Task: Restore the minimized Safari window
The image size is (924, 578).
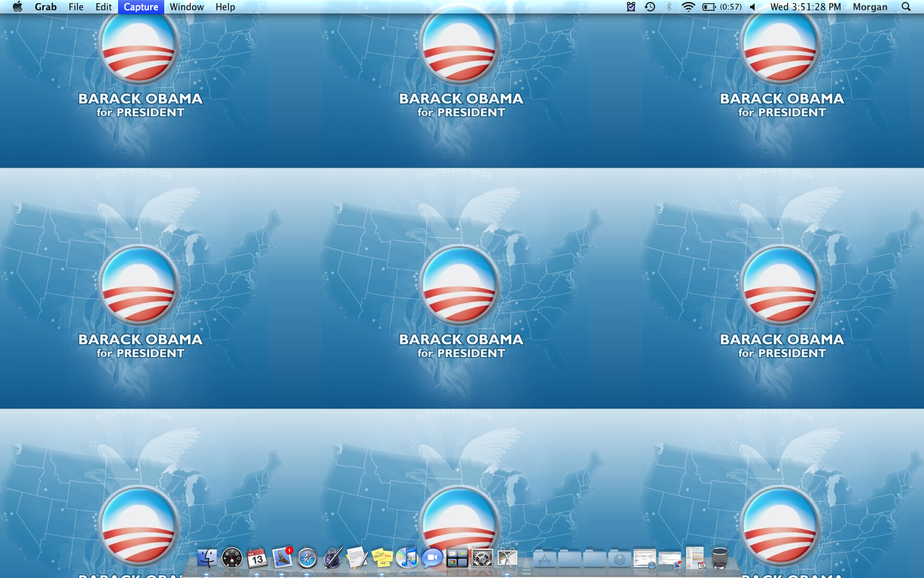Action: pyautogui.click(x=644, y=558)
